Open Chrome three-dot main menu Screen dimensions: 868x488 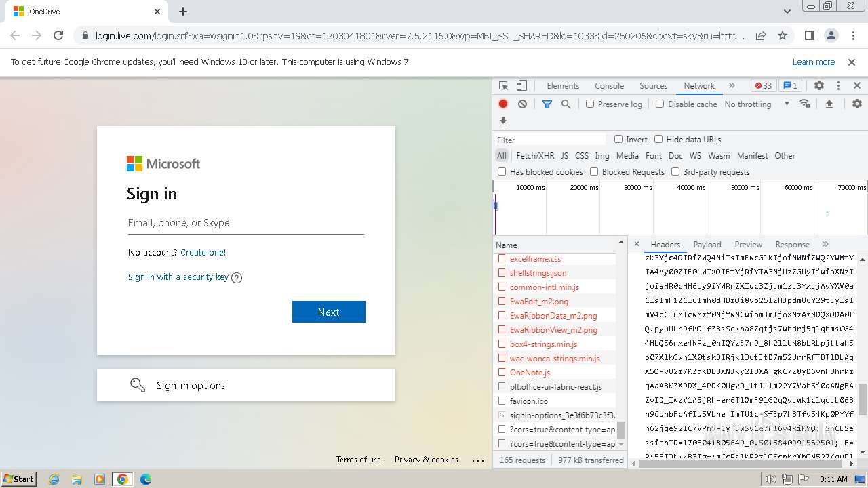[852, 35]
